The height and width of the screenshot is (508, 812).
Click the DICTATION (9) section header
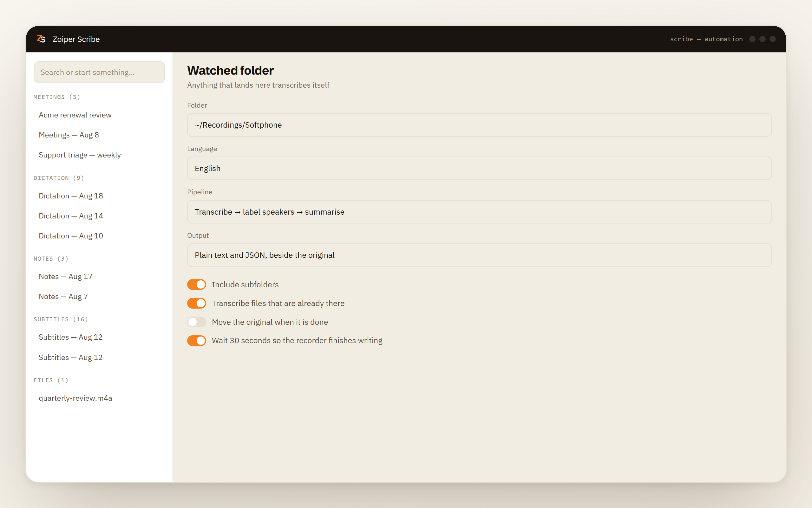point(59,178)
